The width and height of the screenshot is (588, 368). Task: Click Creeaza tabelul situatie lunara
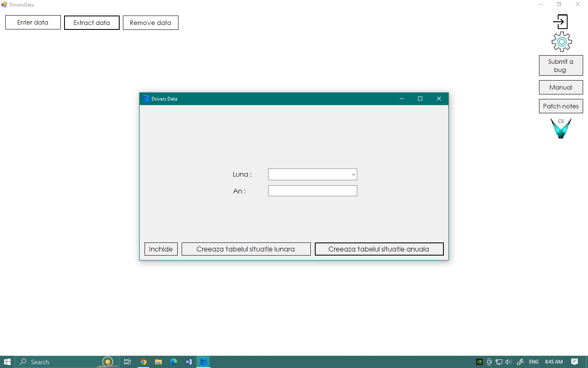tap(246, 249)
